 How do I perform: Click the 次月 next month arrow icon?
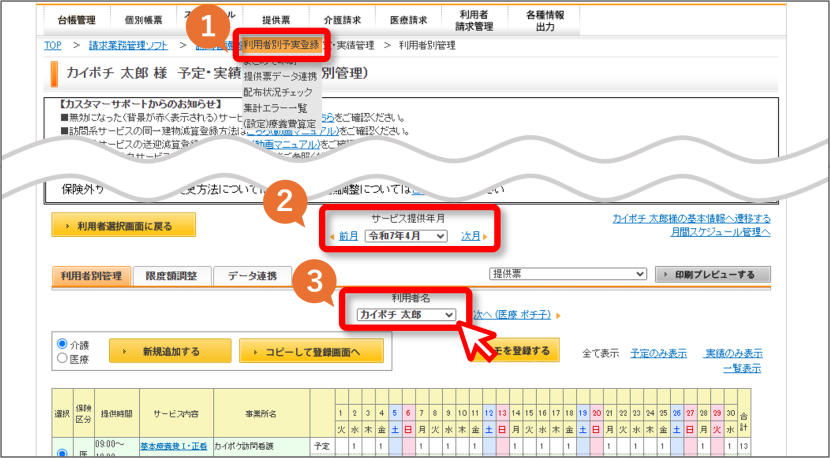coord(485,237)
